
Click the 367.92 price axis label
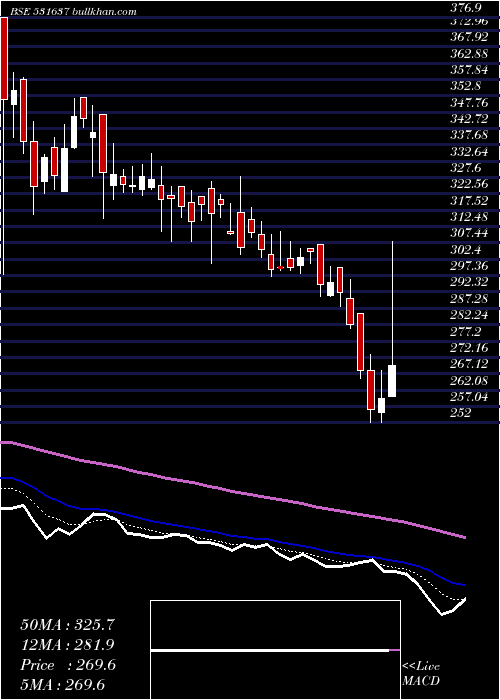[470, 36]
